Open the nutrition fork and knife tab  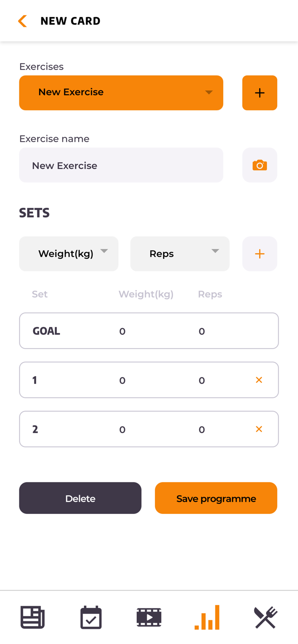point(265,617)
